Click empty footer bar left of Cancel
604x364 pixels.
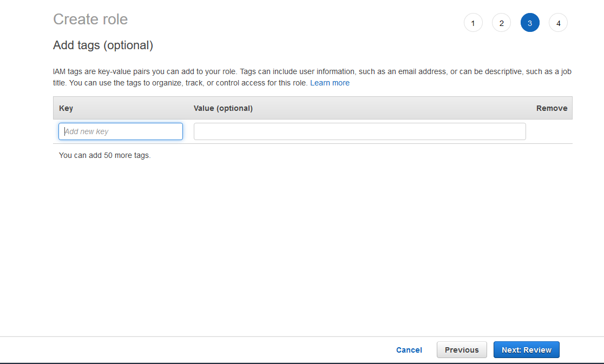(189, 350)
